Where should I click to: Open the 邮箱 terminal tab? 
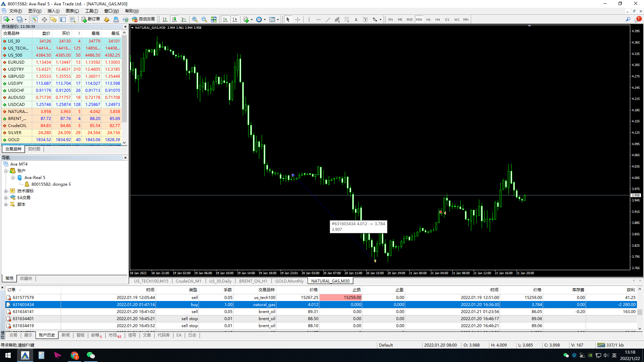96,335
